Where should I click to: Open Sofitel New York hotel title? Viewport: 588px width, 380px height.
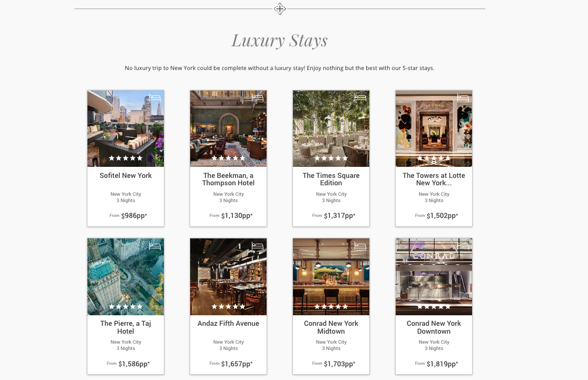pyautogui.click(x=125, y=175)
